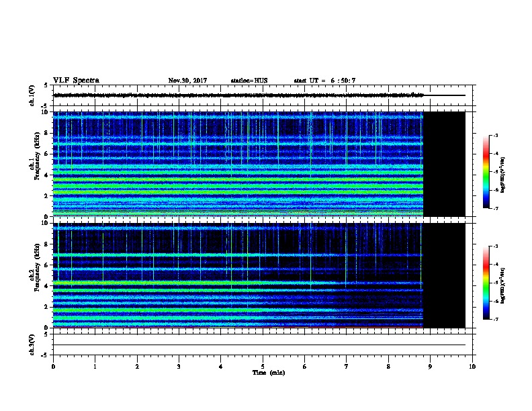Click time axis tick label "7"
This screenshot has width=532, height=411.
click(347, 367)
